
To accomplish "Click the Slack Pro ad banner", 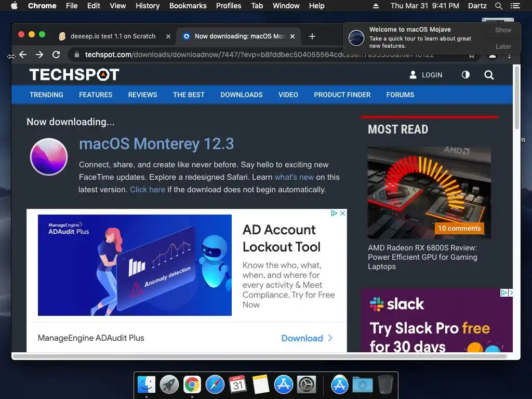I will click(x=437, y=320).
